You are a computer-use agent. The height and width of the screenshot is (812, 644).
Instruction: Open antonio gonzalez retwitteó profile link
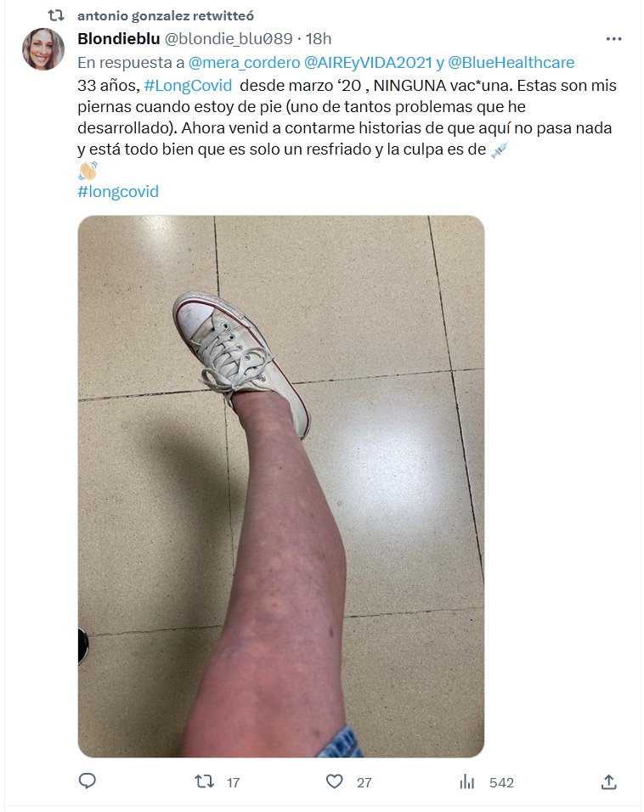[166, 16]
